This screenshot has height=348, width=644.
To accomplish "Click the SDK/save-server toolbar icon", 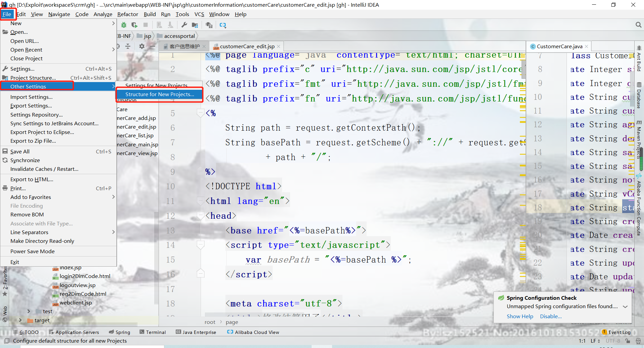I will pyautogui.click(x=209, y=25).
